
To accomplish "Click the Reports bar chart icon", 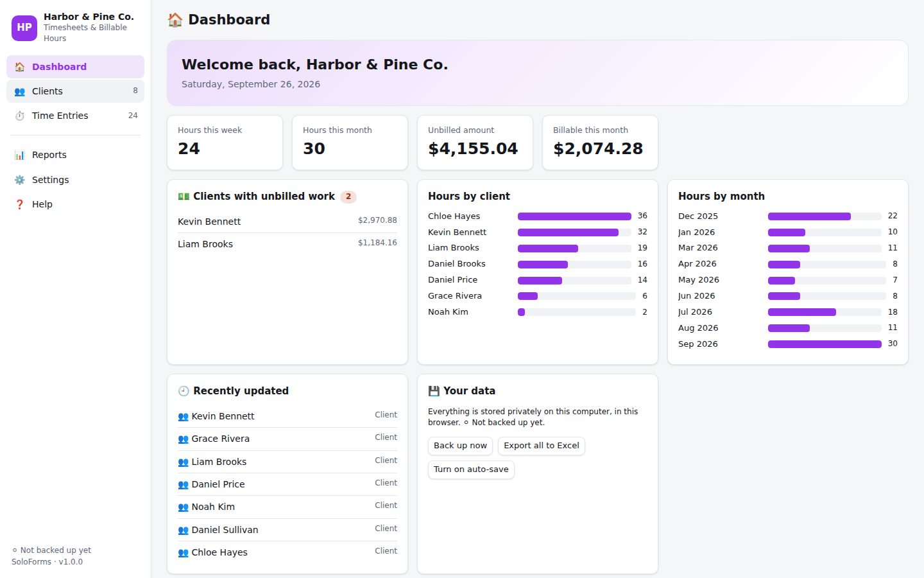I will (x=20, y=155).
